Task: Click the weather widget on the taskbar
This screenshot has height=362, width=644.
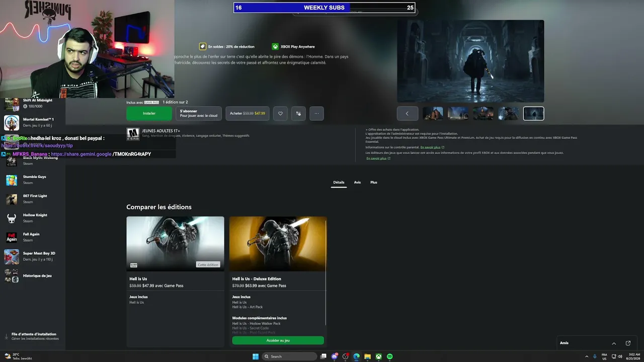Action: pos(18,356)
